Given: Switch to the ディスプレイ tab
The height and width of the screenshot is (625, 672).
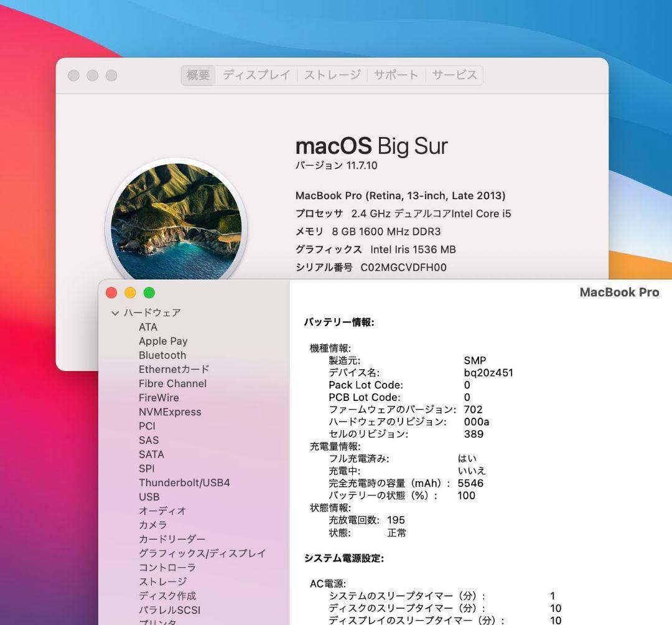Looking at the screenshot, I should (256, 75).
